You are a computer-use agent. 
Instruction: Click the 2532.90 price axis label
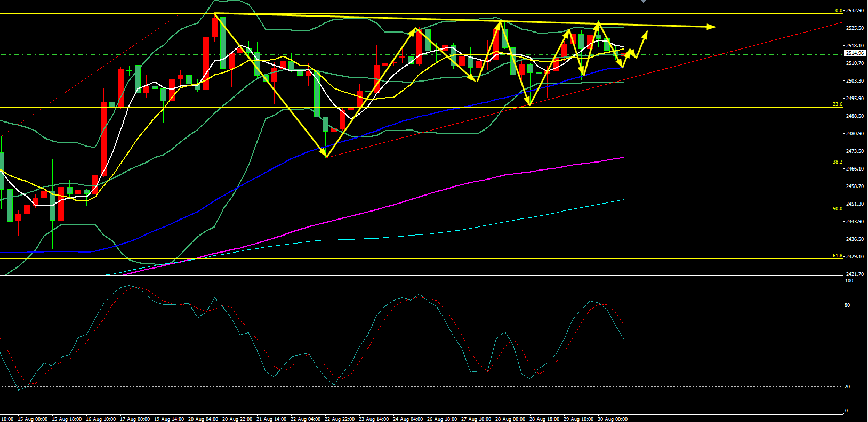click(x=855, y=11)
